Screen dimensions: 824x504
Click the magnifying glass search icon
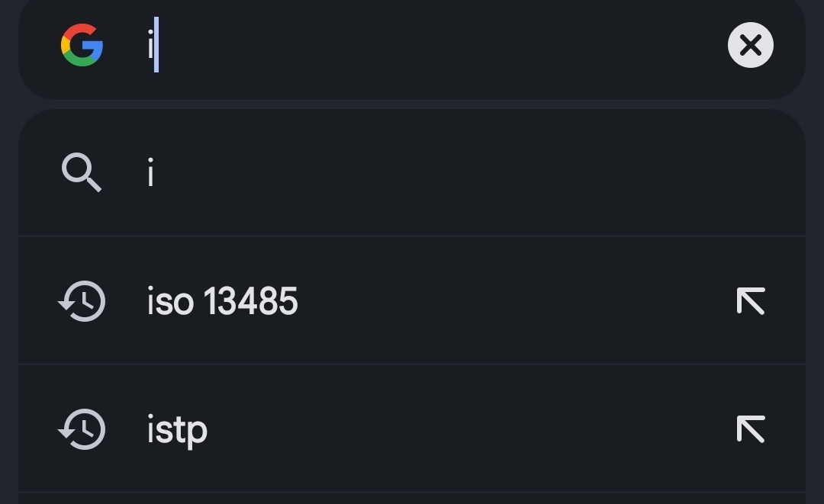click(x=82, y=172)
